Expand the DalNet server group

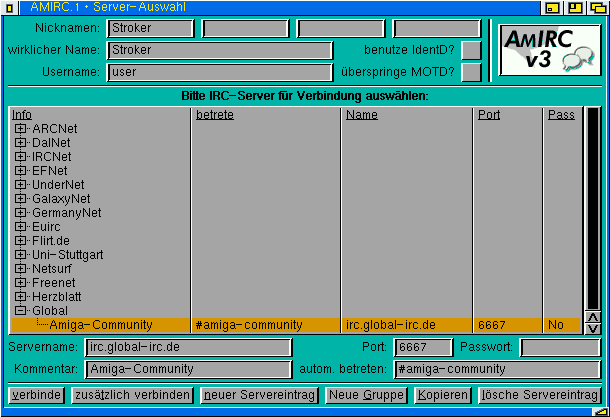pos(20,143)
